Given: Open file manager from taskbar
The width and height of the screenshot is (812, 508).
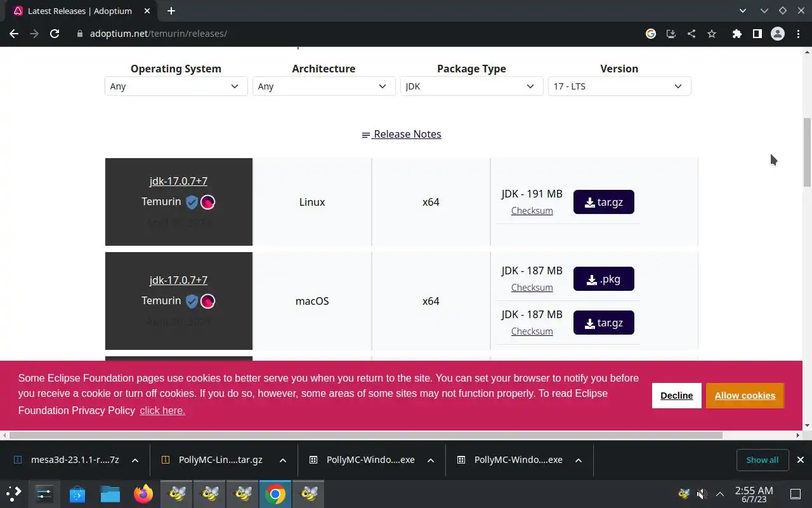Looking at the screenshot, I should (x=110, y=493).
